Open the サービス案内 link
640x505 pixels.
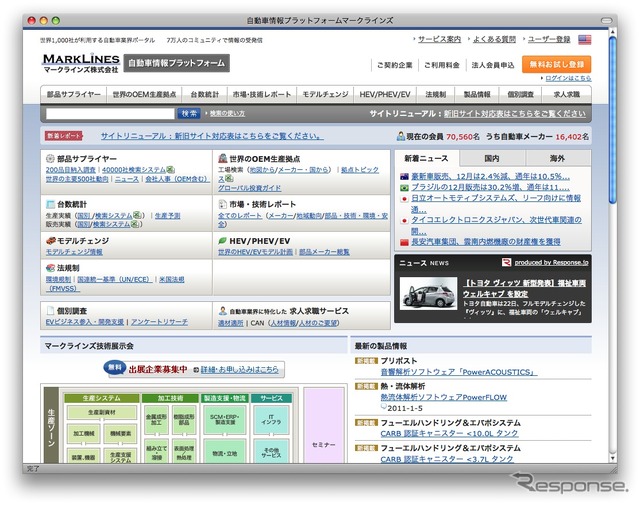click(439, 39)
